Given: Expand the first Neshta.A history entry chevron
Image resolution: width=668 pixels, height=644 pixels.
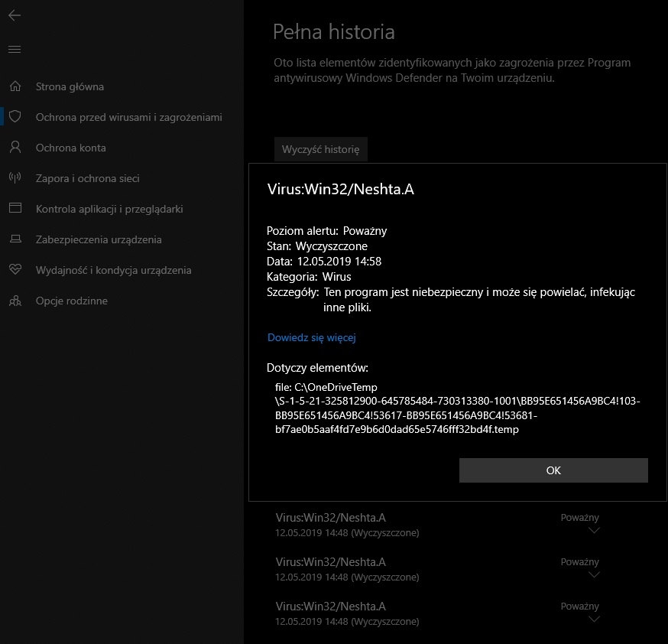Looking at the screenshot, I should coord(594,531).
